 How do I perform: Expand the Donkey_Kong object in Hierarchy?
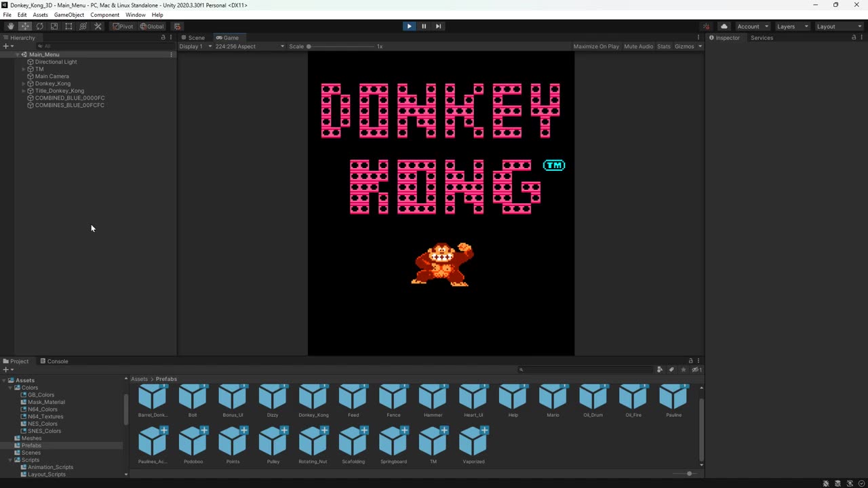click(x=24, y=83)
